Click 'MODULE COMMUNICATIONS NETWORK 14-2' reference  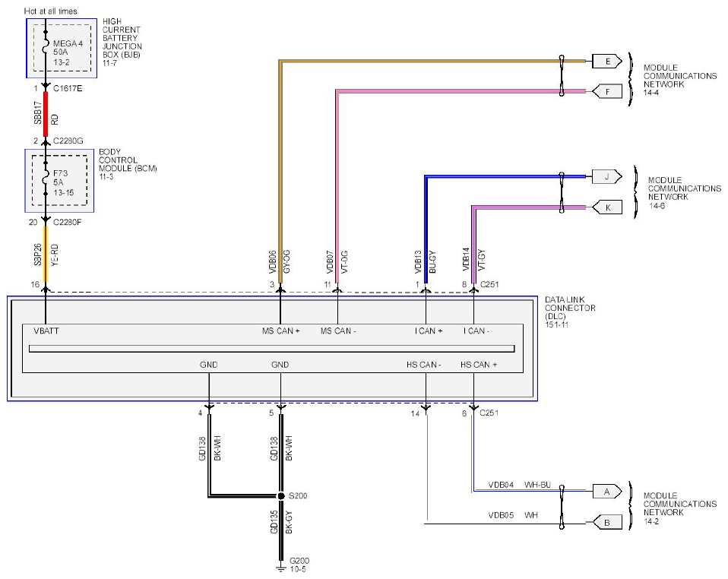[679, 508]
